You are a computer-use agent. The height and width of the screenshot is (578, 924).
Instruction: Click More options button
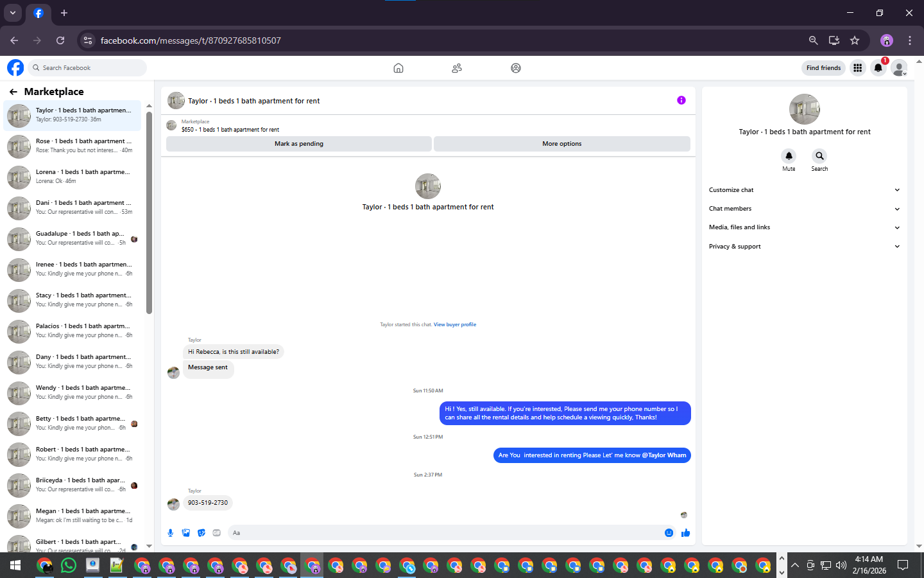pyautogui.click(x=562, y=144)
